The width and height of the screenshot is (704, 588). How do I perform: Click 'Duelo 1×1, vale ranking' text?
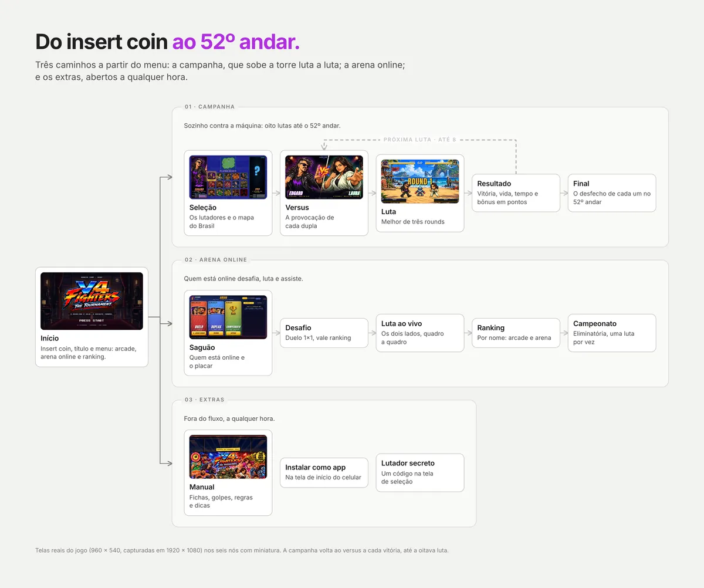click(x=318, y=338)
